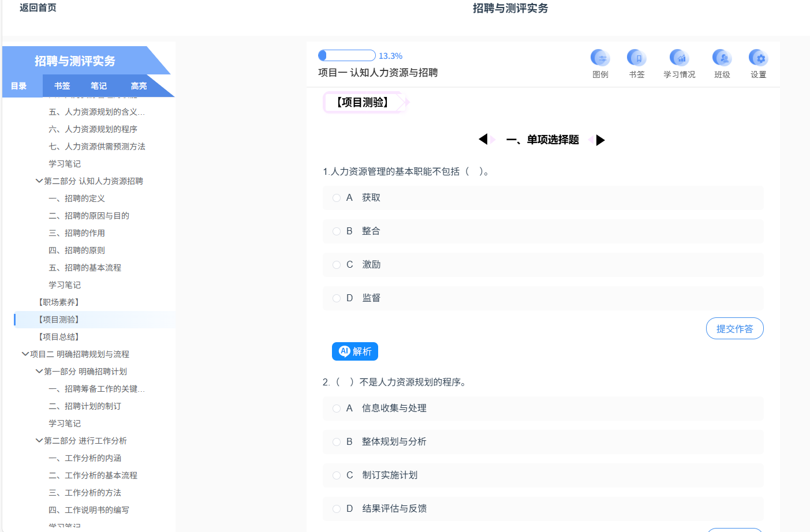Switch to the 笔记 notes tab

(98, 86)
